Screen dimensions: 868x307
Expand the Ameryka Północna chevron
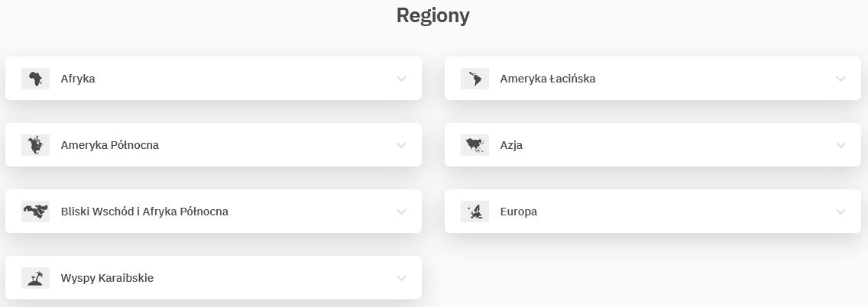[401, 145]
